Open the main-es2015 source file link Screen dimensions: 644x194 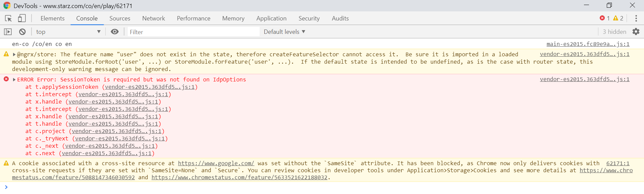(588, 44)
